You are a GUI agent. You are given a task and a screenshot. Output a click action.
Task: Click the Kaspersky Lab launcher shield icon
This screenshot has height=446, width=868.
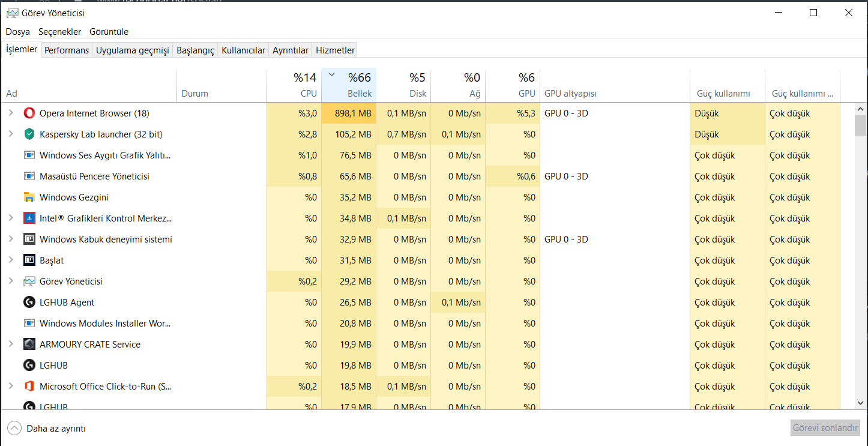click(29, 134)
